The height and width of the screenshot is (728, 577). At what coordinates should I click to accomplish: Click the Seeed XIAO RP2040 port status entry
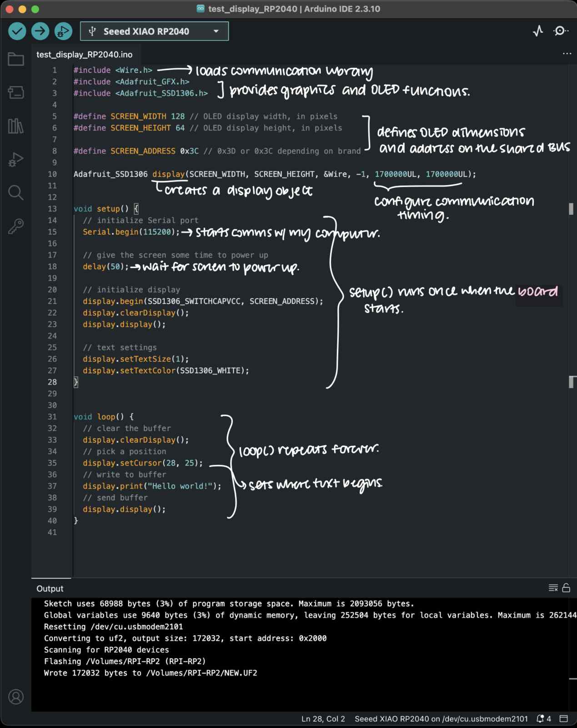tap(441, 719)
